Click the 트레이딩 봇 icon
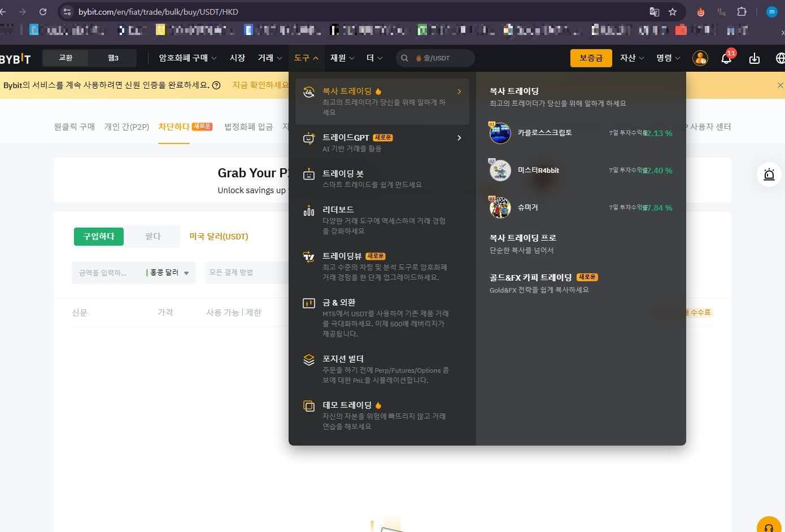785x532 pixels. (309, 175)
